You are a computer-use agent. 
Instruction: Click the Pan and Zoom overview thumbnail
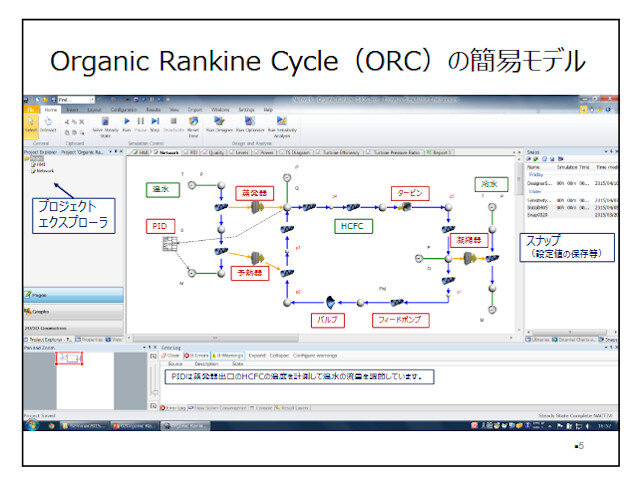coord(70,359)
